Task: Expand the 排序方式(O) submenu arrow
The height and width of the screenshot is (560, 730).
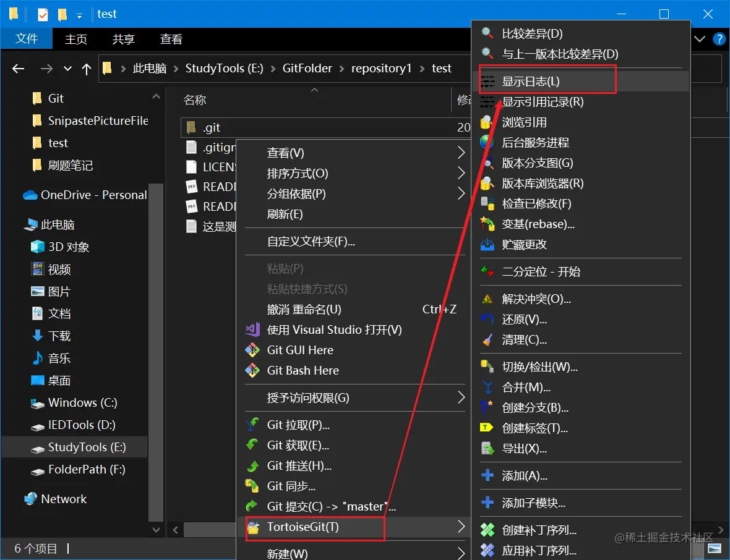Action: 461,173
